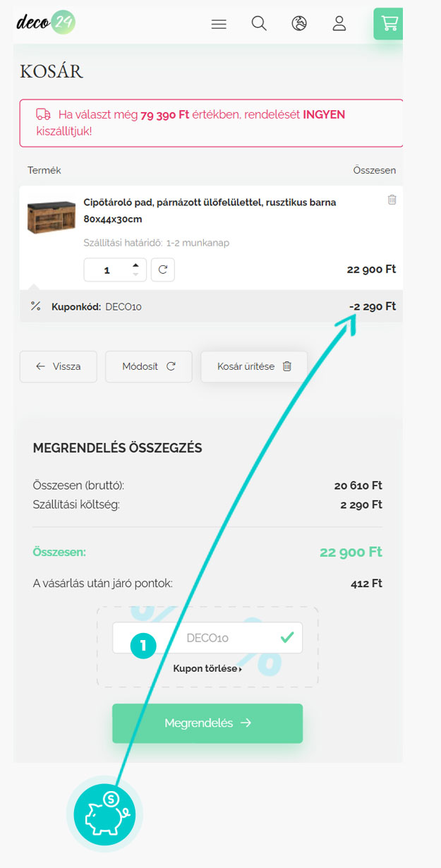
Task: Click the product quantity number field
Action: (107, 270)
